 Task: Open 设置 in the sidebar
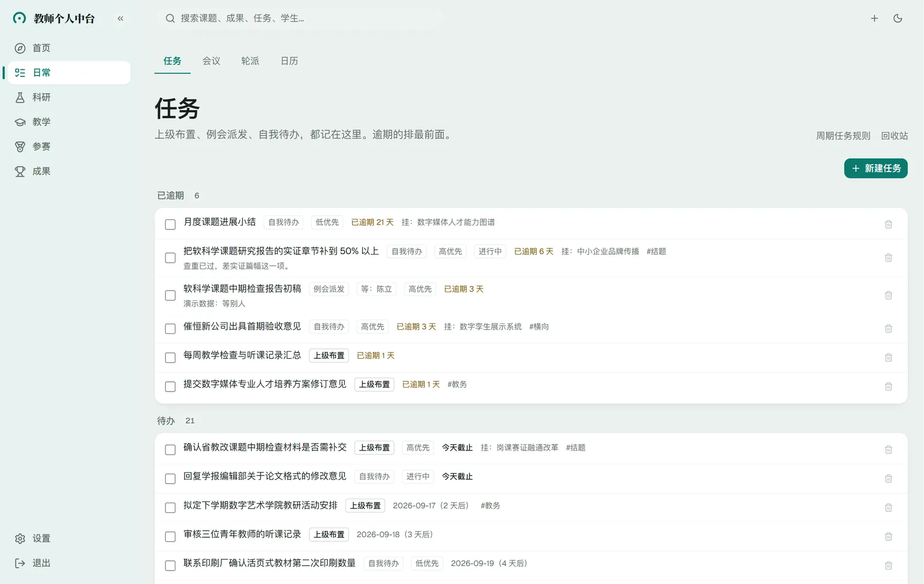[x=69, y=538]
